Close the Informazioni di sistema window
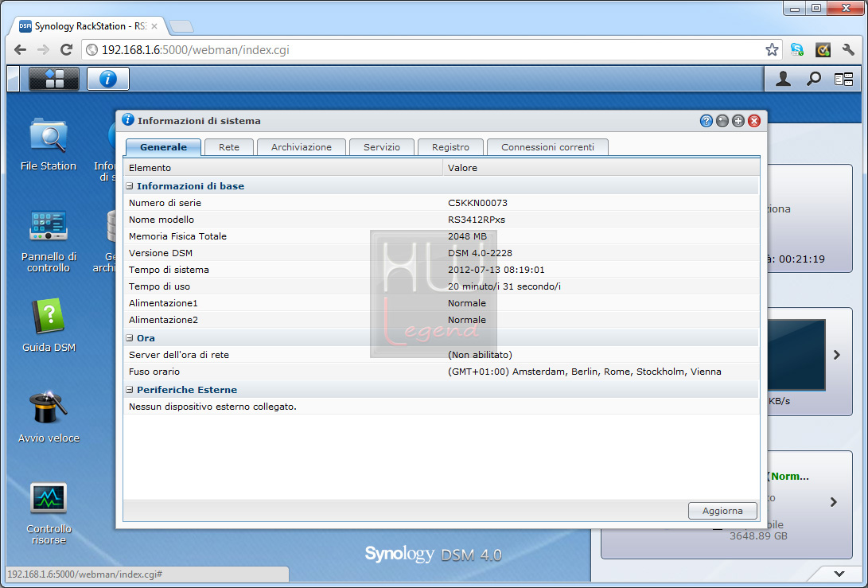The image size is (868, 588). pyautogui.click(x=754, y=121)
